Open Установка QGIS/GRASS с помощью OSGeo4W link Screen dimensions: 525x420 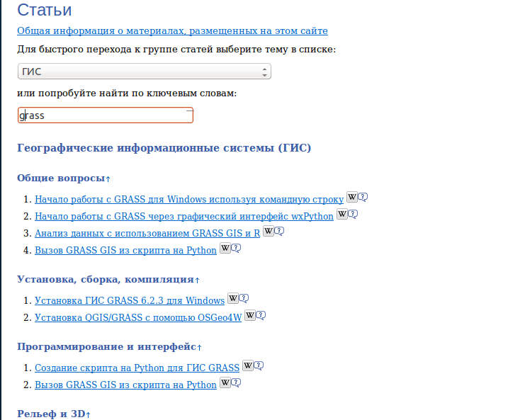pos(137,317)
